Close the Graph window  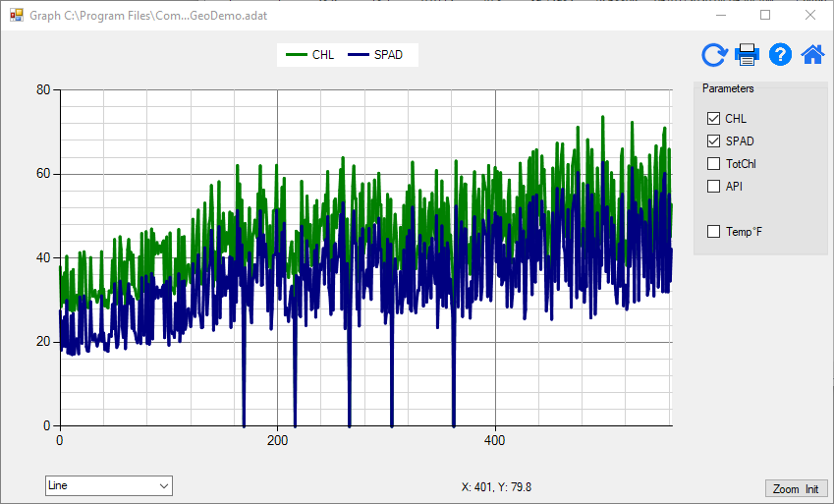pos(809,16)
